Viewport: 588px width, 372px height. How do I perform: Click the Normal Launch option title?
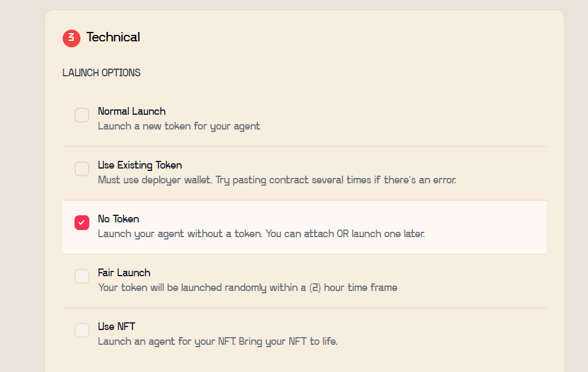point(131,111)
